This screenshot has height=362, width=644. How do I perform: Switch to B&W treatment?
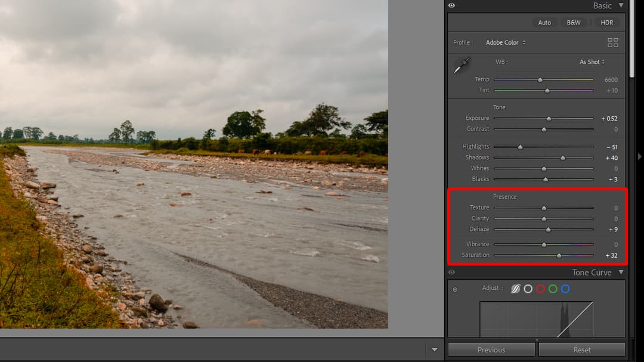(x=574, y=23)
